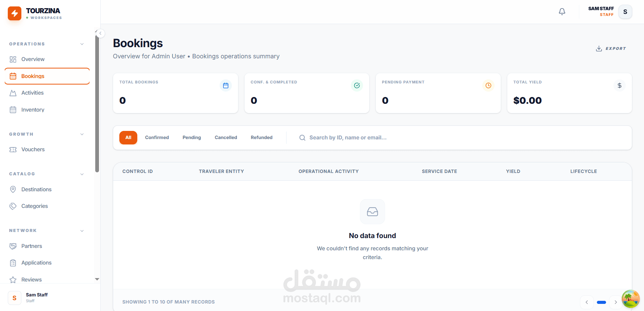644x311 pixels.
Task: Select the All filter tab
Action: click(128, 138)
